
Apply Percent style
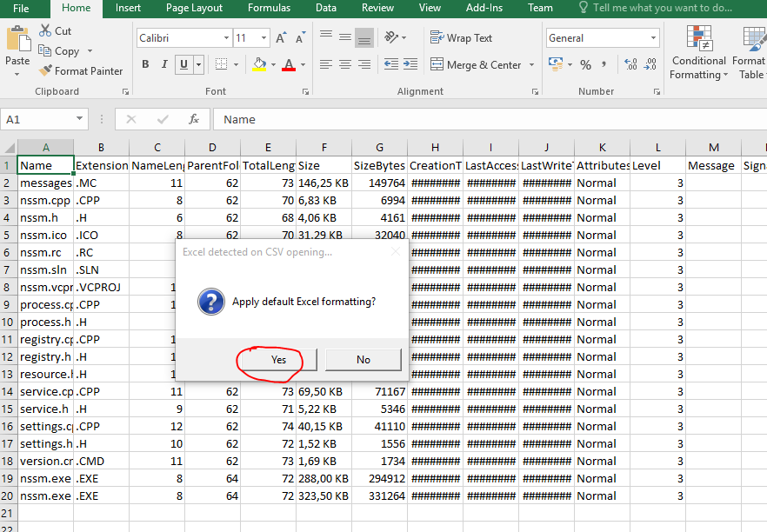(x=585, y=64)
